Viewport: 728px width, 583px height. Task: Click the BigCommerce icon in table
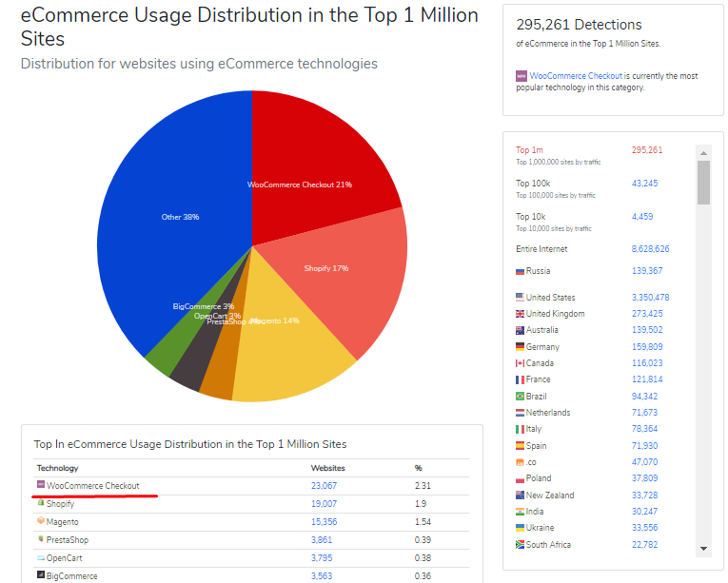41,574
